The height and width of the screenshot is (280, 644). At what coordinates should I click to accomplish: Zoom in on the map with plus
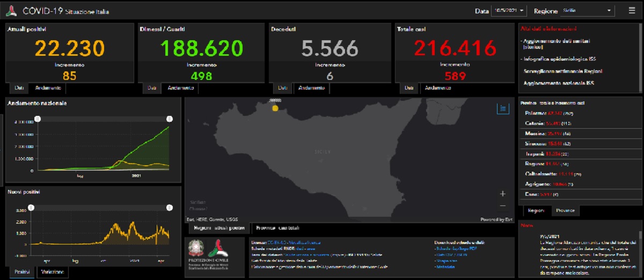point(502,194)
